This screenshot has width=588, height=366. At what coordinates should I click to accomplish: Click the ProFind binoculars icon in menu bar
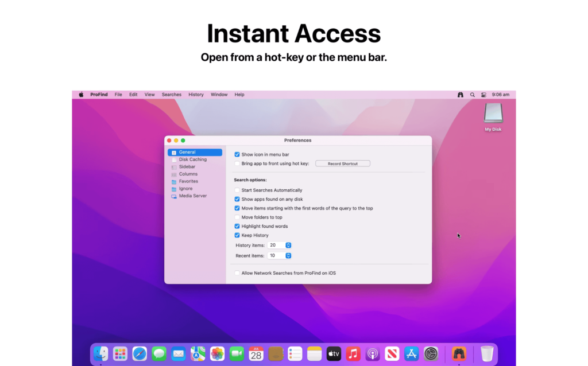[460, 94]
